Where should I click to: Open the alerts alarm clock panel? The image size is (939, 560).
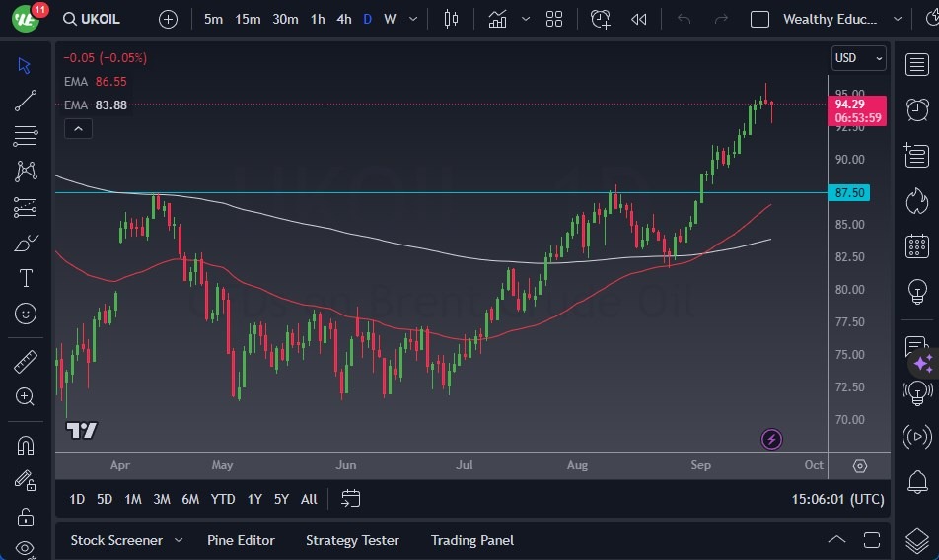coord(916,109)
